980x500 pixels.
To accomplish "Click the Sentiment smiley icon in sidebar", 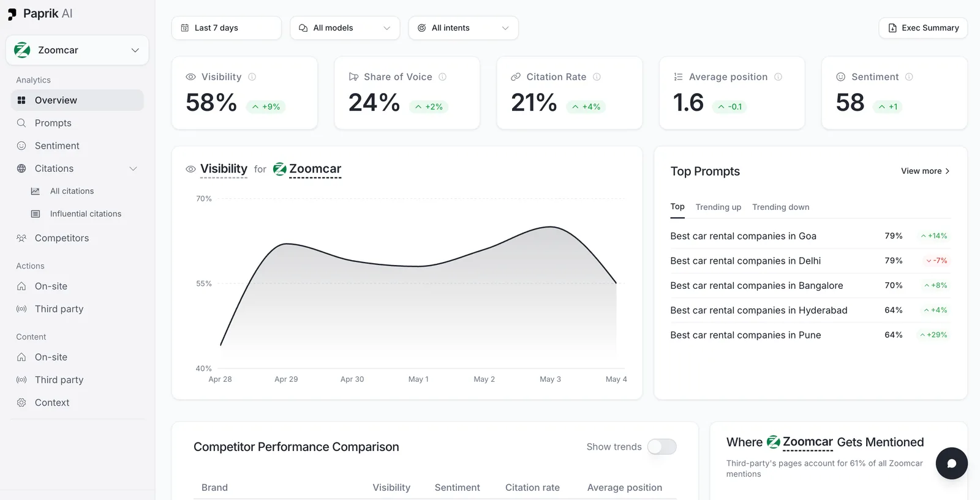I will 21,146.
